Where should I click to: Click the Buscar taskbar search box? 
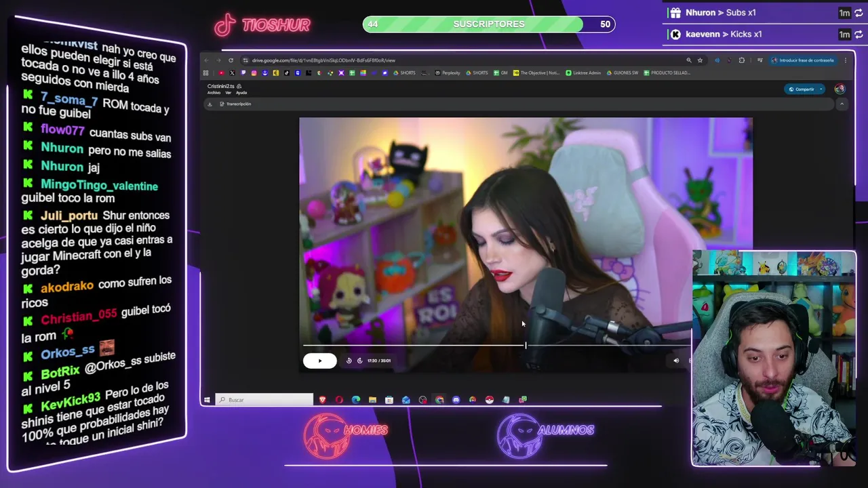(x=264, y=400)
